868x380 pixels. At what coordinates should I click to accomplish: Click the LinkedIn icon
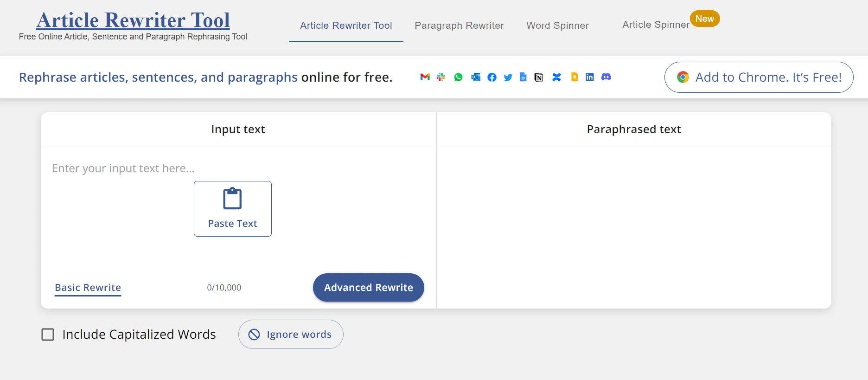coord(590,77)
